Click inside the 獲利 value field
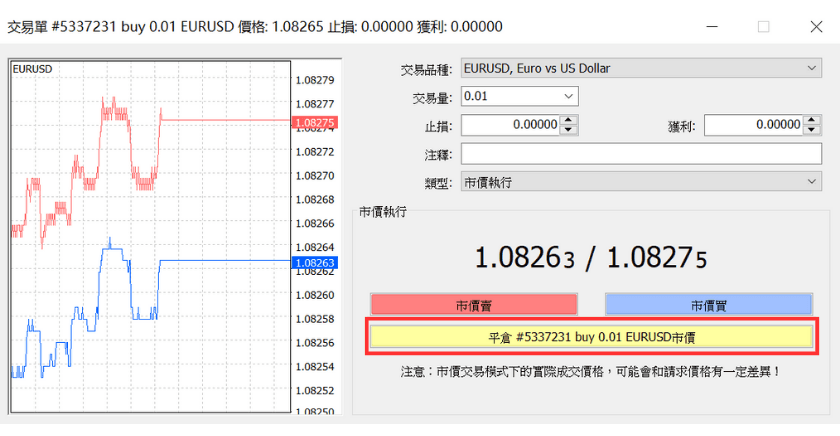Image resolution: width=840 pixels, height=436 pixels. (753, 125)
